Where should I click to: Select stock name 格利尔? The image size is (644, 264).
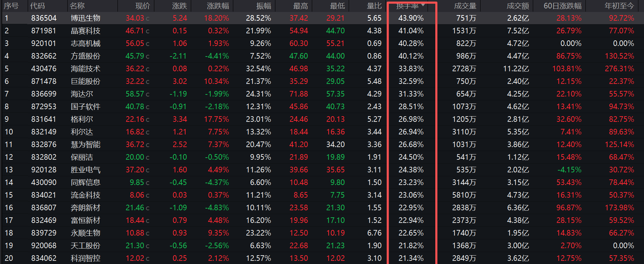82,119
